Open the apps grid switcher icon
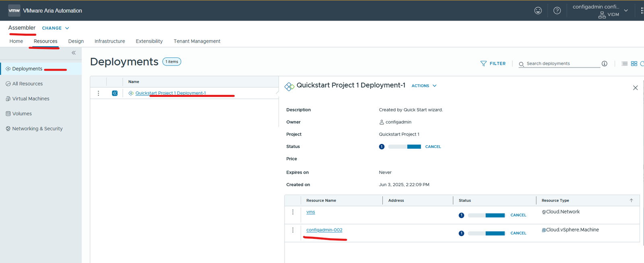 click(x=642, y=10)
